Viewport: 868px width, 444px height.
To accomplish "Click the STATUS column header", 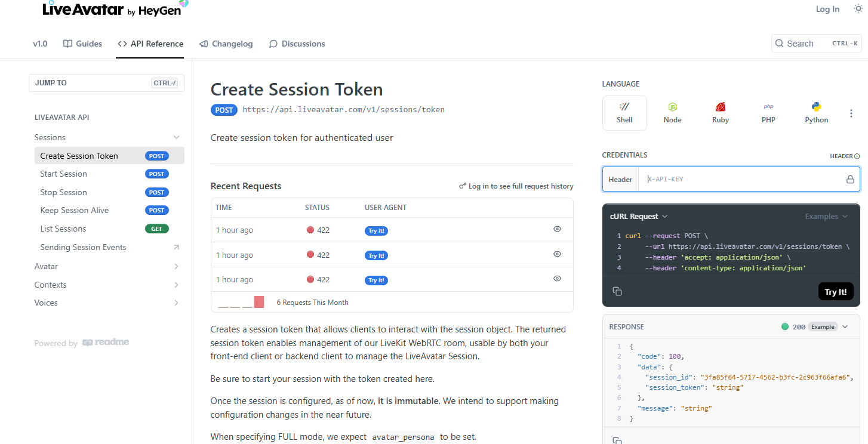I will [x=317, y=208].
